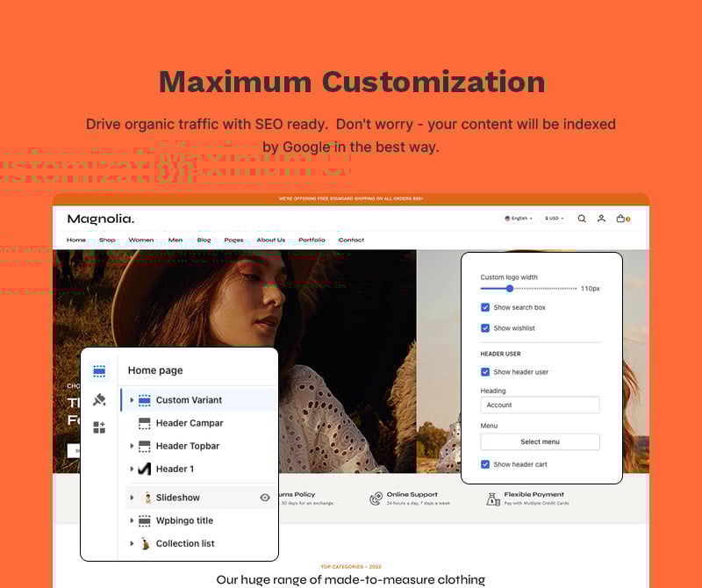Viewport: 702px width, 588px height.
Task: Click the Header Campar section icon
Action: pos(145,423)
